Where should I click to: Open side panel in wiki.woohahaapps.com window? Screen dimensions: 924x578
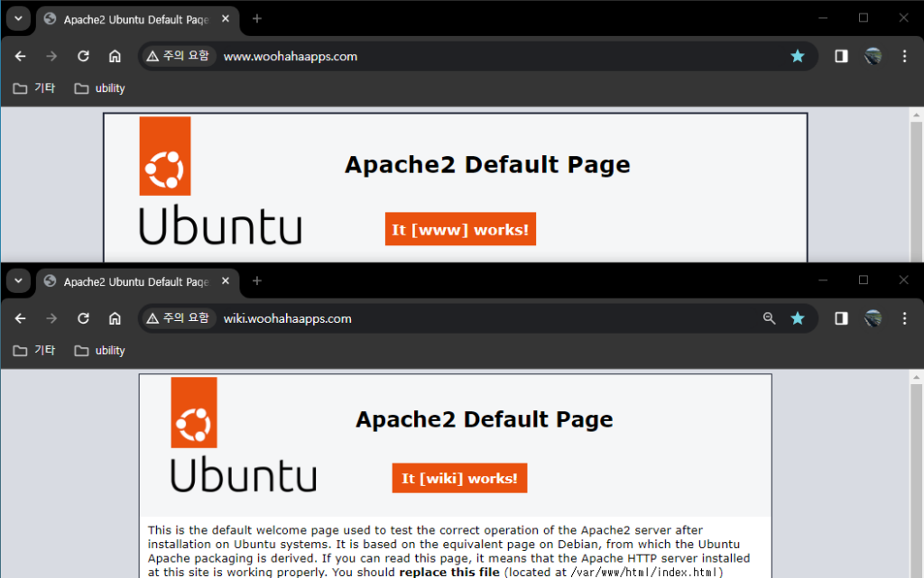pyautogui.click(x=841, y=318)
